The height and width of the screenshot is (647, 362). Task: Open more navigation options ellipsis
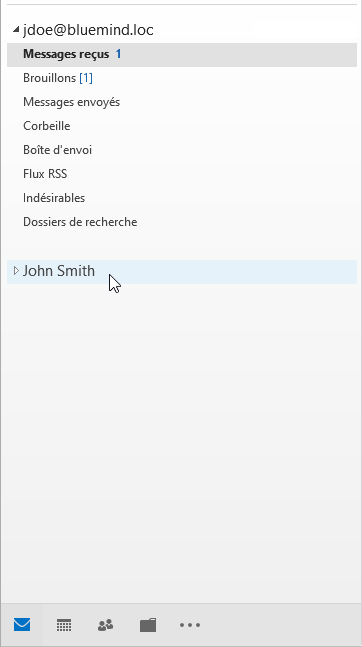click(190, 625)
